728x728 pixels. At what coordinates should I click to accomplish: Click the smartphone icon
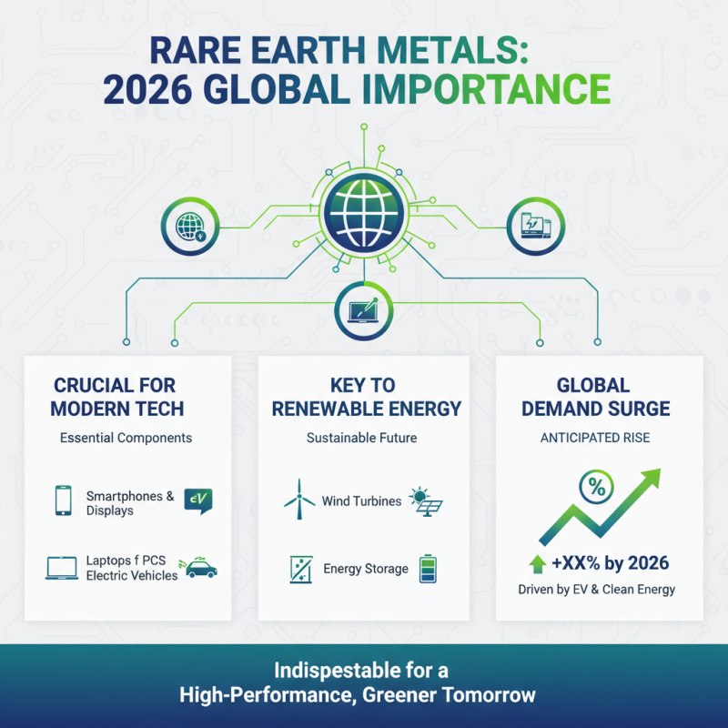pos(63,500)
